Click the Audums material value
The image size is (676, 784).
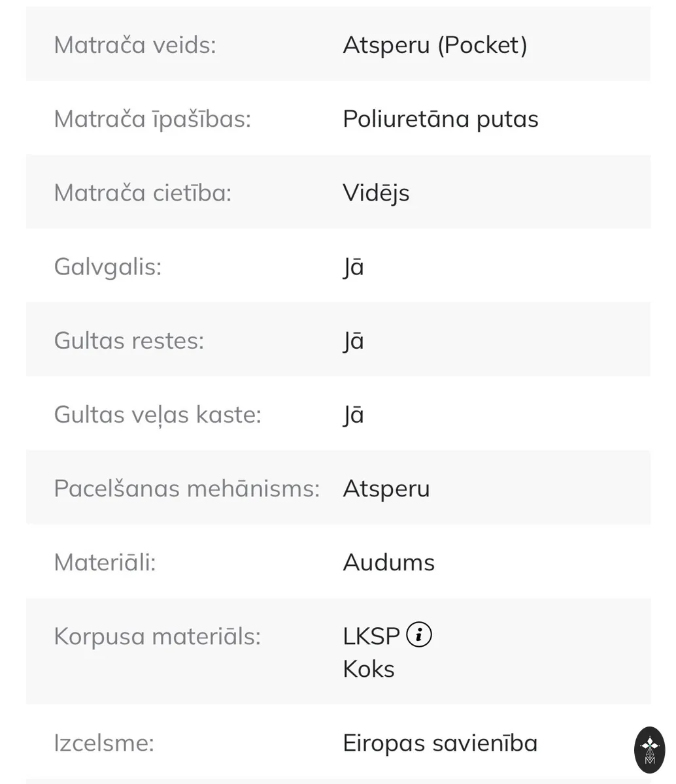(x=388, y=562)
